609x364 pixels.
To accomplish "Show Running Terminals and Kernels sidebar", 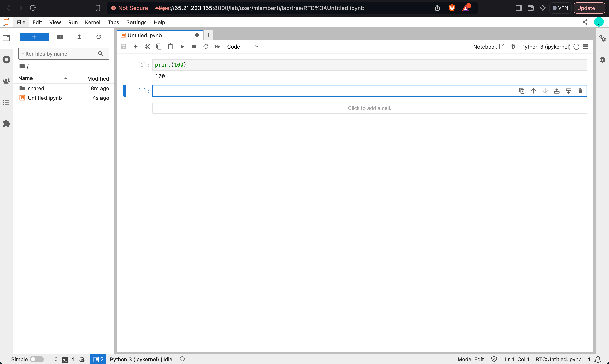I will 7,60.
